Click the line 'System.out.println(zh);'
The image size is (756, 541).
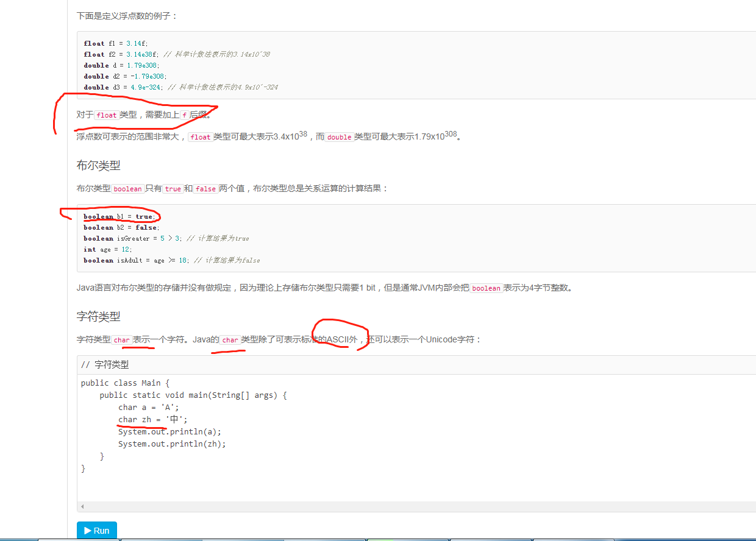pyautogui.click(x=172, y=444)
